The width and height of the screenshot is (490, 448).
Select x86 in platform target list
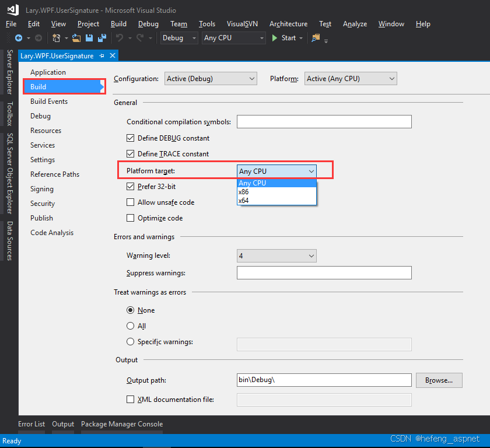click(x=276, y=192)
